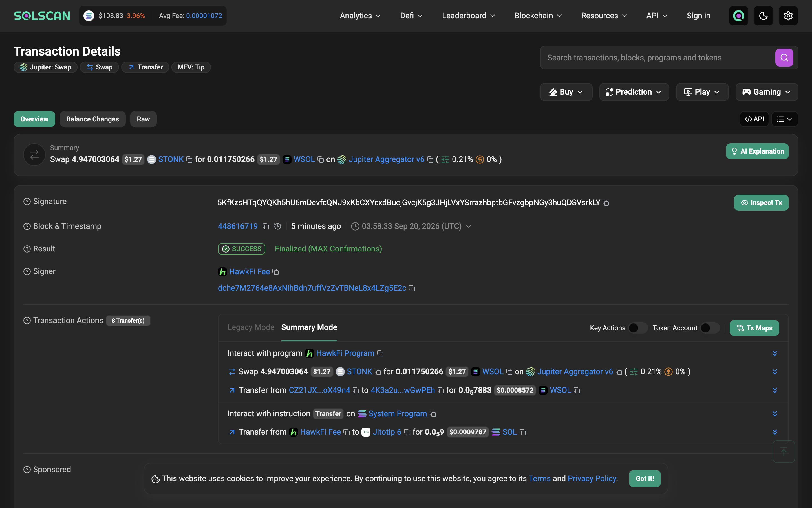
Task: Toggle the Key Actions switch
Action: click(638, 328)
